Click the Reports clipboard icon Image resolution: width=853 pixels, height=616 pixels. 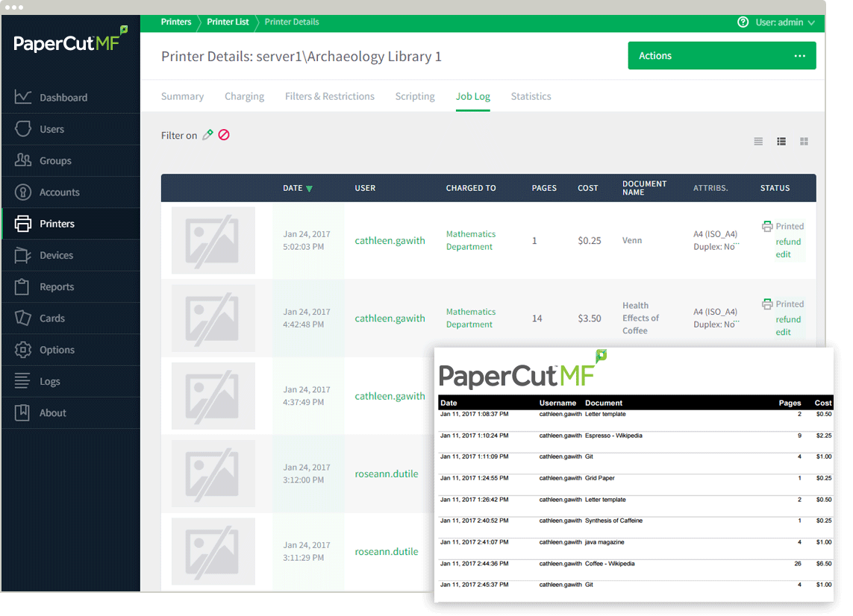tap(22, 286)
